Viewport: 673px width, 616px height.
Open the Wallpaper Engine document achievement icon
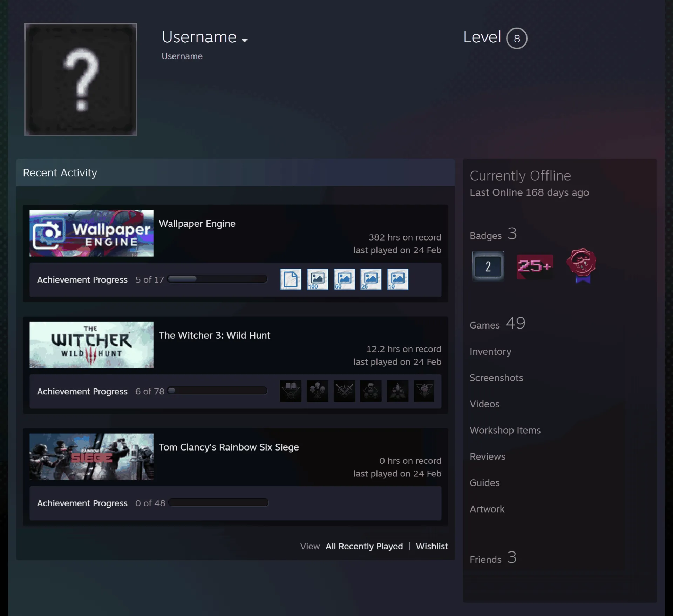(291, 279)
